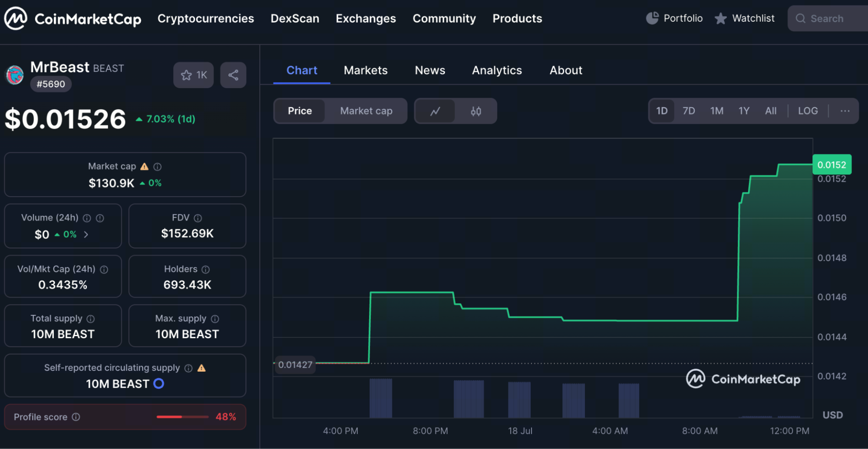Click the 0.3435% Vol/Mkt Cap value
This screenshot has width=868, height=449.
(x=63, y=285)
